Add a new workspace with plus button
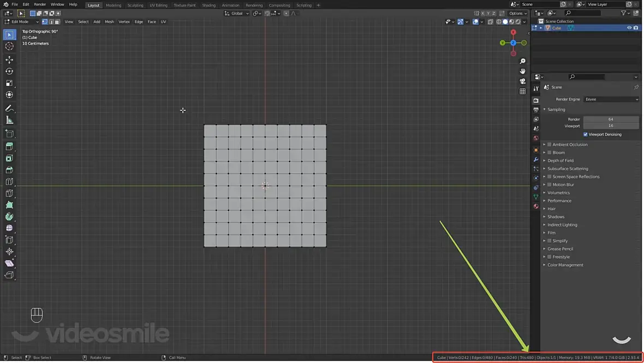The image size is (644, 363). (x=318, y=5)
